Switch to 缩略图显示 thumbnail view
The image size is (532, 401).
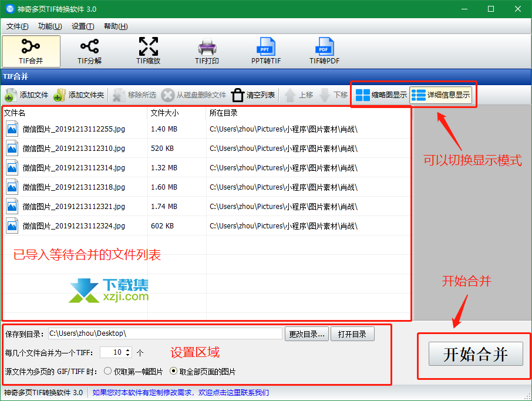tap(381, 95)
